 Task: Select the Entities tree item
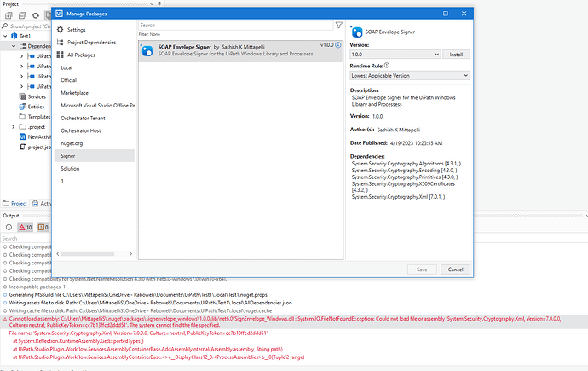[x=36, y=107]
